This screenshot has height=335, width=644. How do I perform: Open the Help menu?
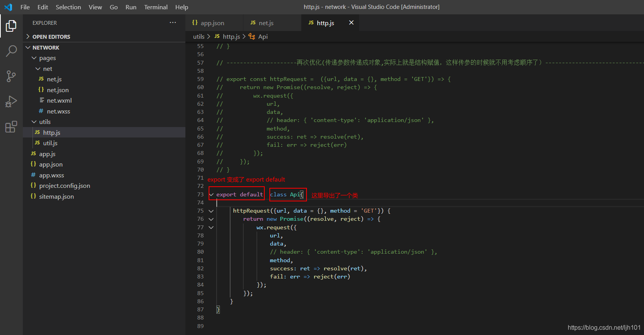[x=182, y=7]
